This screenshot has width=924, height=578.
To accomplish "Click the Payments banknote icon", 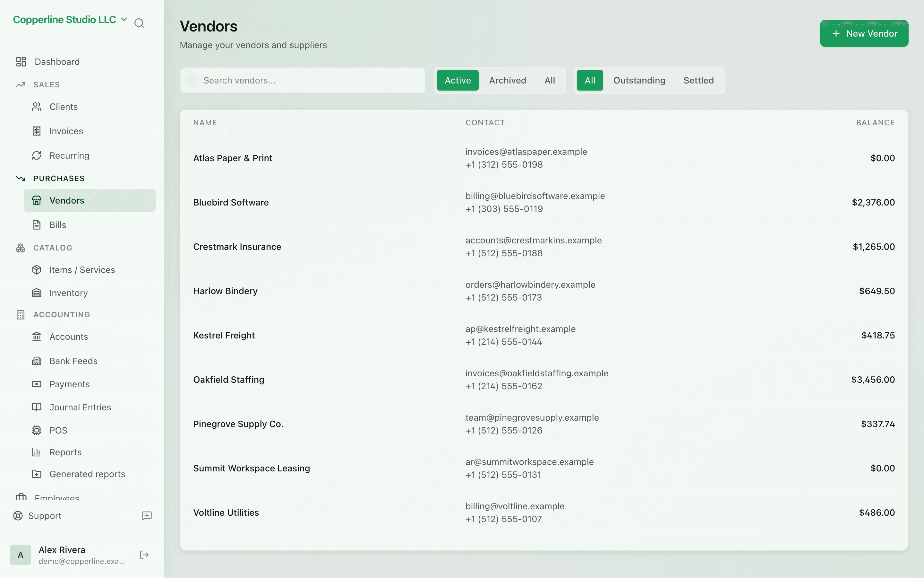I will [37, 384].
